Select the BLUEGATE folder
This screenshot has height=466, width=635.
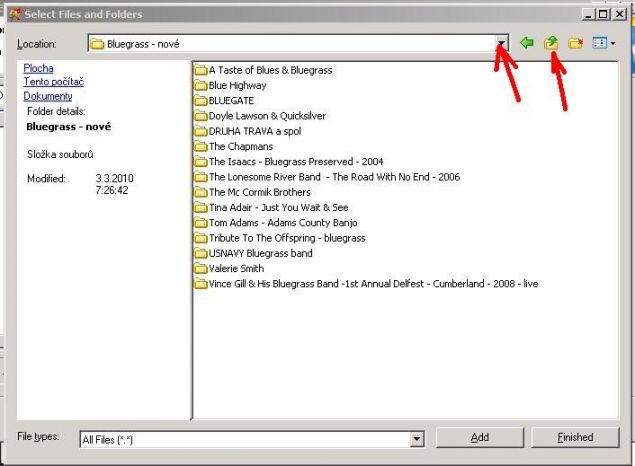tap(224, 100)
